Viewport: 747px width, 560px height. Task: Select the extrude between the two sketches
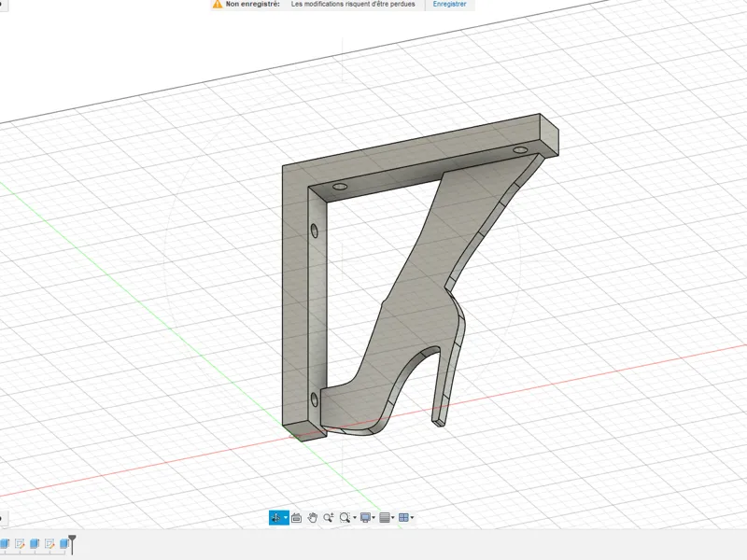pyautogui.click(x=35, y=543)
